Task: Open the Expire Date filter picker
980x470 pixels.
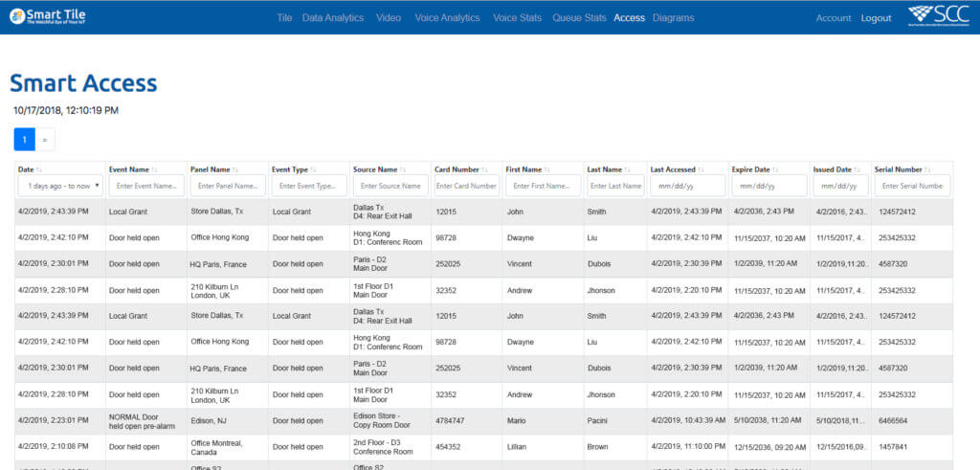Action: (769, 186)
